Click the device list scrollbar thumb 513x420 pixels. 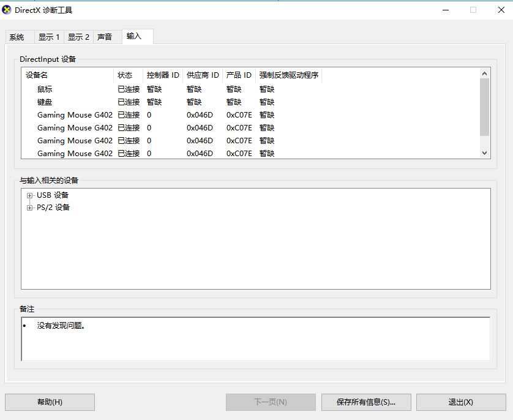coord(485,107)
